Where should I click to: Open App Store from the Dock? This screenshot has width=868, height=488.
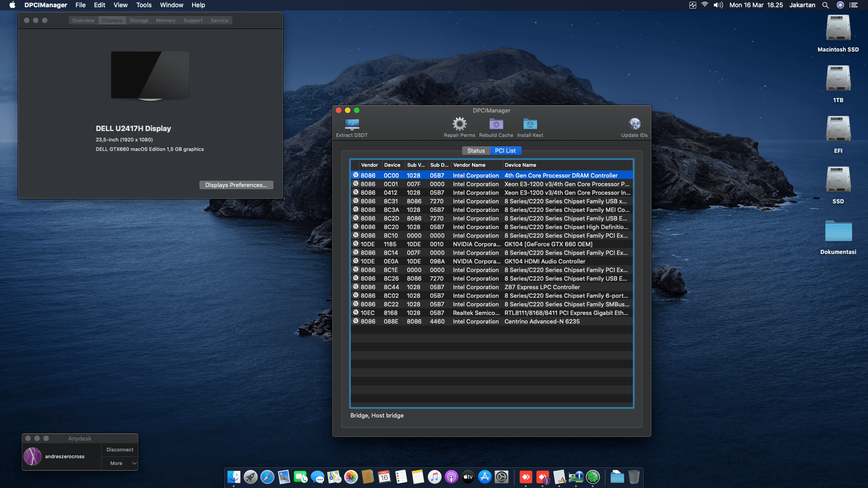[485, 477]
